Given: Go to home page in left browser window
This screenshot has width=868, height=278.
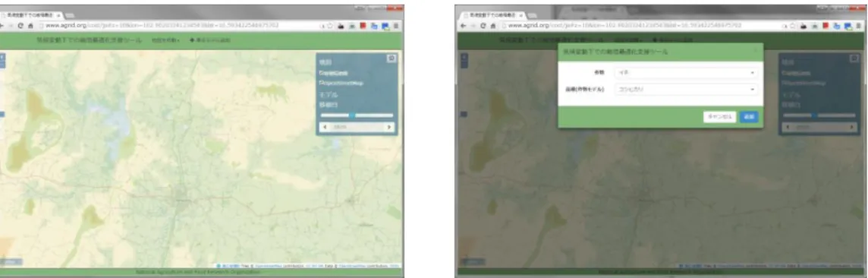Looking at the screenshot, I should tap(30, 26).
